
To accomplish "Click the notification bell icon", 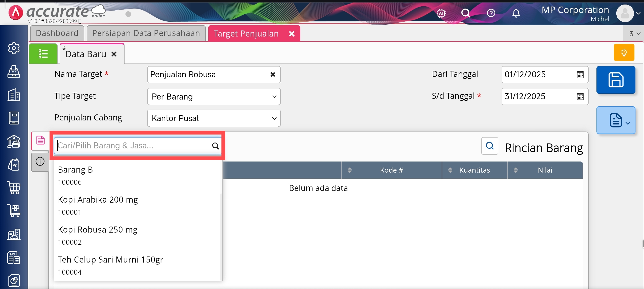I will coord(516,13).
